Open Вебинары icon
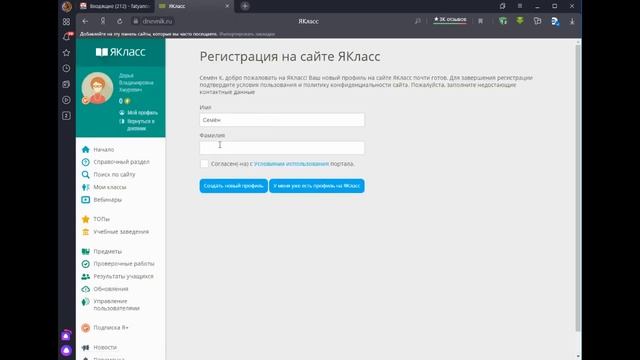The height and width of the screenshot is (360, 640). (85, 200)
